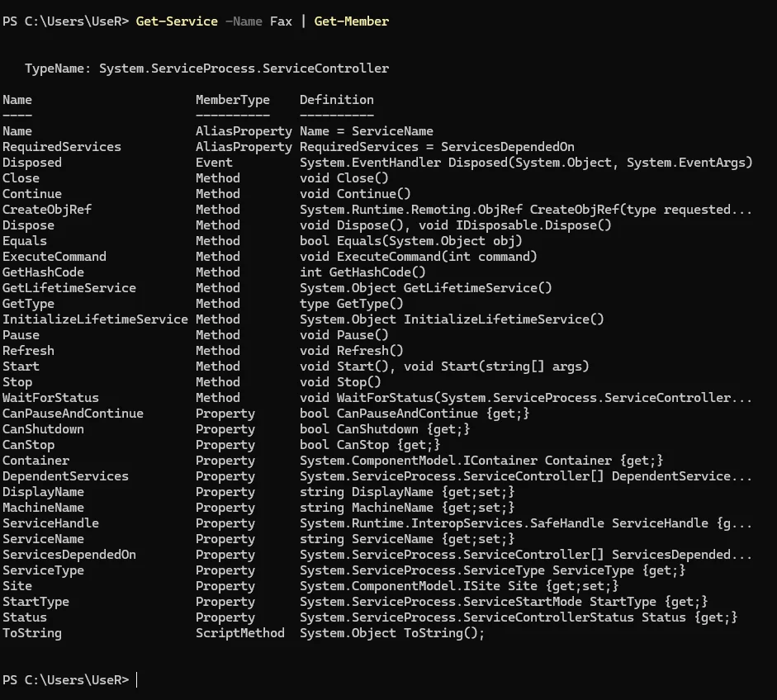Viewport: 777px width, 700px height.
Task: Click 'bool CanStop {get;}' definition
Action: [370, 445]
